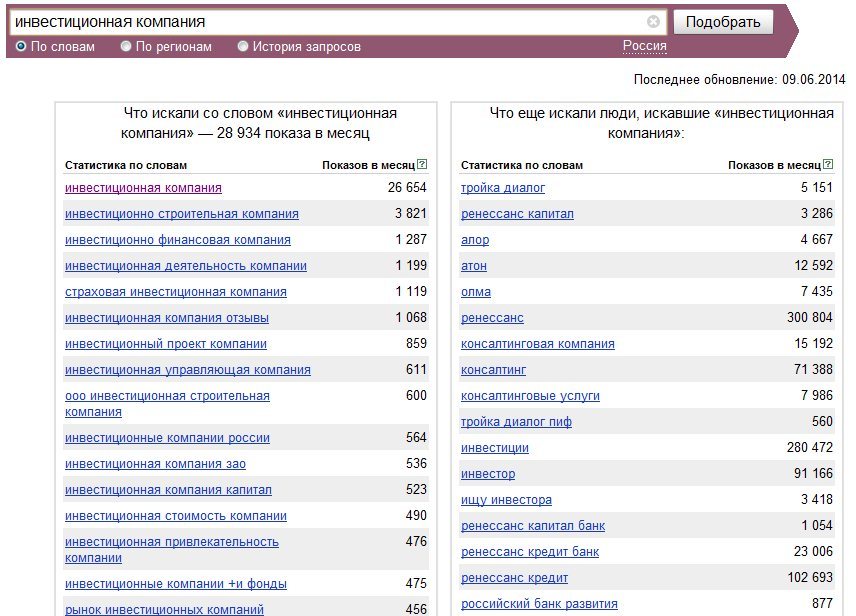Click the impressions value '12 592'
Image resolution: width=856 pixels, height=616 pixels.
pos(813,265)
